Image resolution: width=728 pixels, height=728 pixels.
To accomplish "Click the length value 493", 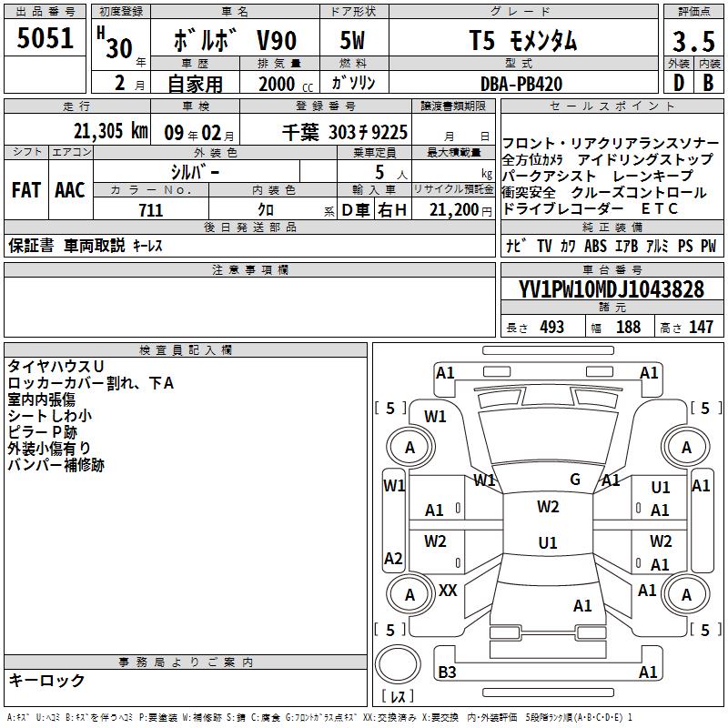I will tap(552, 328).
